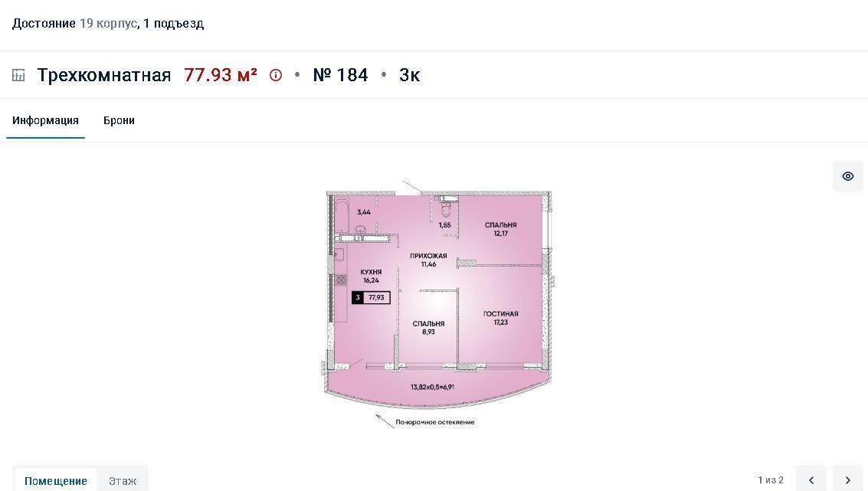Click the floor plan icon beside Трехкомнатная

pyautogui.click(x=19, y=75)
